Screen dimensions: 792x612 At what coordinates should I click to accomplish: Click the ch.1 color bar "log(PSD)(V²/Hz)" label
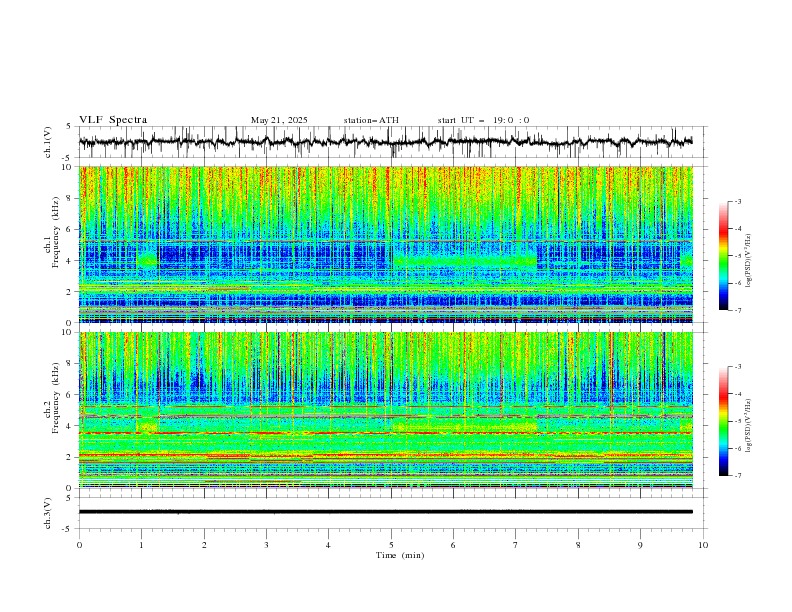click(749, 261)
